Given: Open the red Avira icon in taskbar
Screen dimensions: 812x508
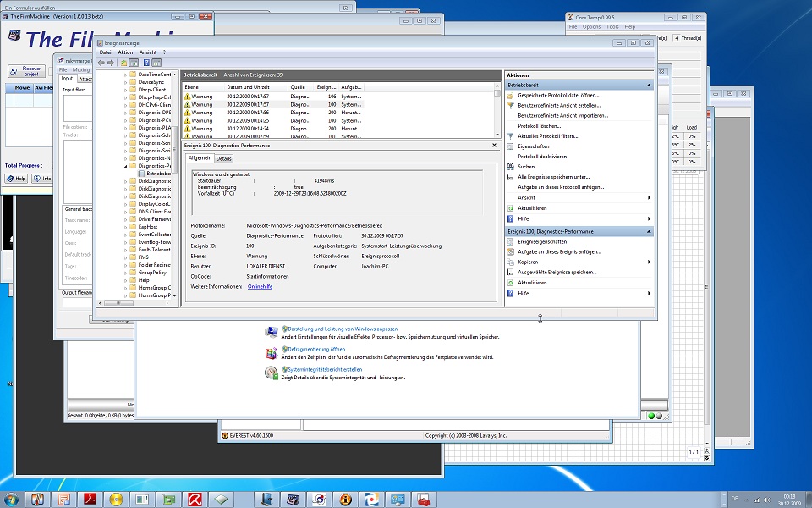Looking at the screenshot, I should point(195,500).
